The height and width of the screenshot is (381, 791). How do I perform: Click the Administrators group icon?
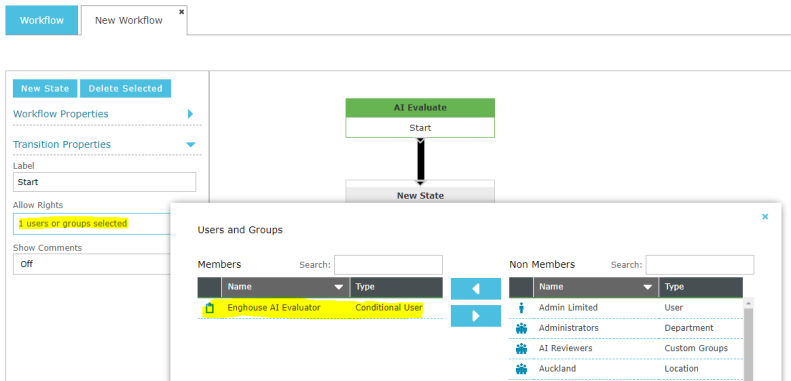point(521,329)
